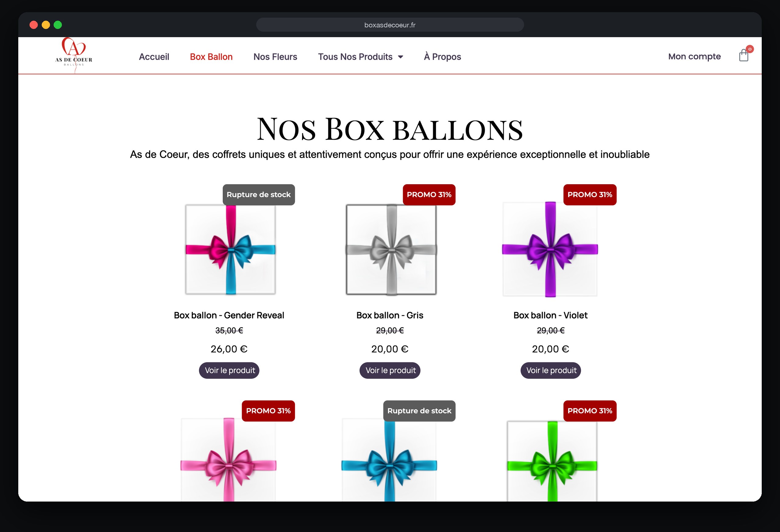Click the boxasdecoeur.fr address bar
Image resolution: width=780 pixels, height=532 pixels.
[390, 25]
